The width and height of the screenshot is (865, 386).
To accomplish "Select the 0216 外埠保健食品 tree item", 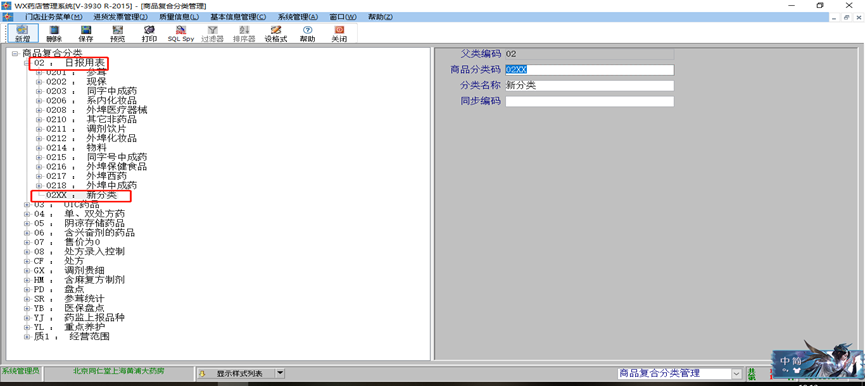I will pyautogui.click(x=97, y=167).
